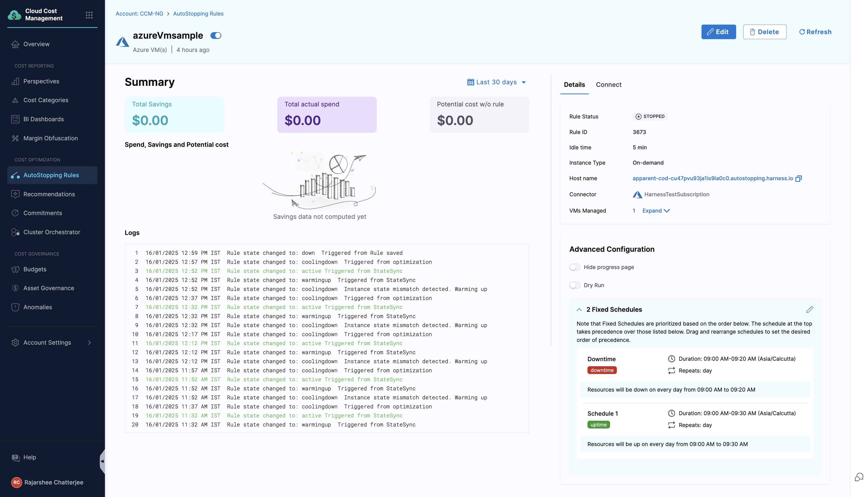This screenshot has width=868, height=497.
Task: Click the Edit button
Action: click(719, 32)
